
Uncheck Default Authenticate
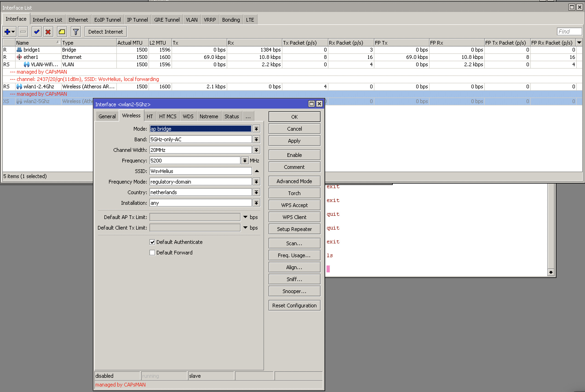pyautogui.click(x=152, y=242)
